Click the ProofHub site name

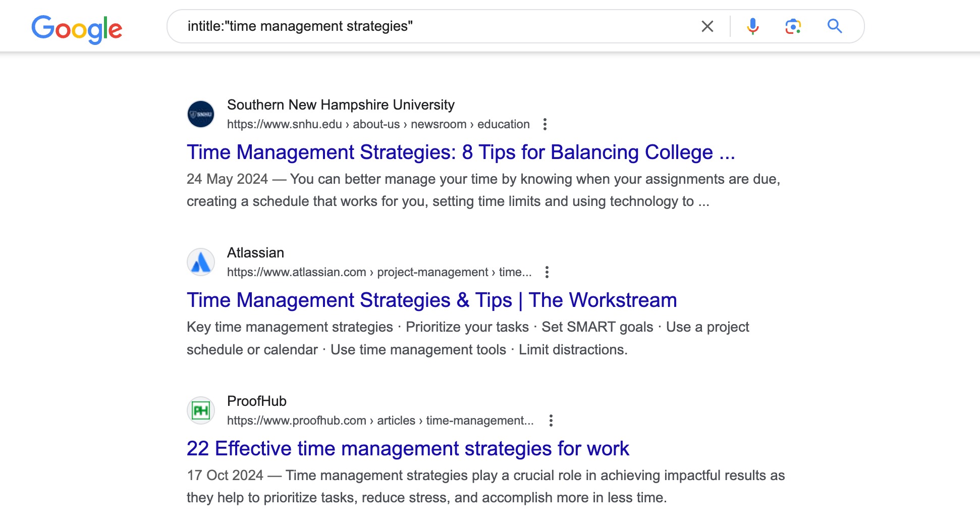(256, 401)
